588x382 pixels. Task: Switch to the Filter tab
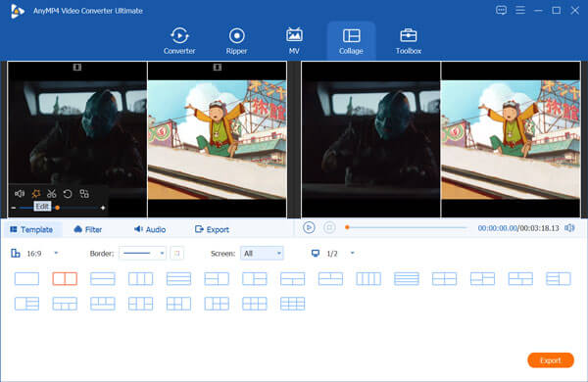tap(88, 229)
